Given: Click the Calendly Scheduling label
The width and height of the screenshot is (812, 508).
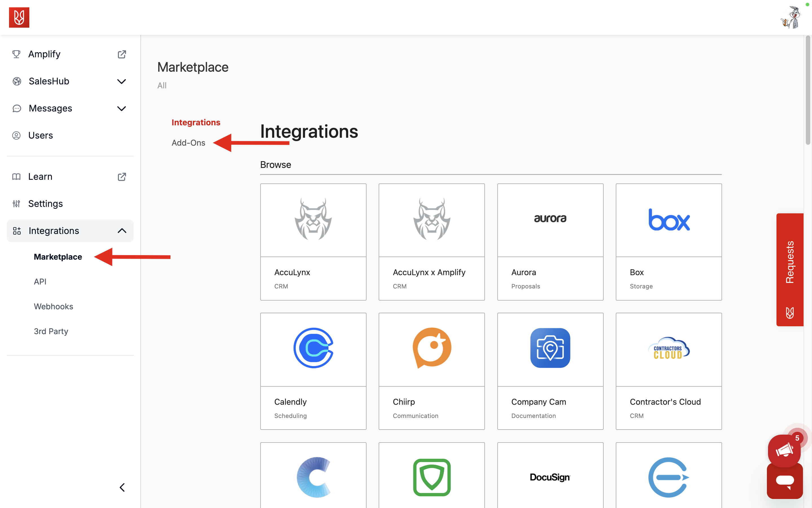Looking at the screenshot, I should (x=290, y=416).
